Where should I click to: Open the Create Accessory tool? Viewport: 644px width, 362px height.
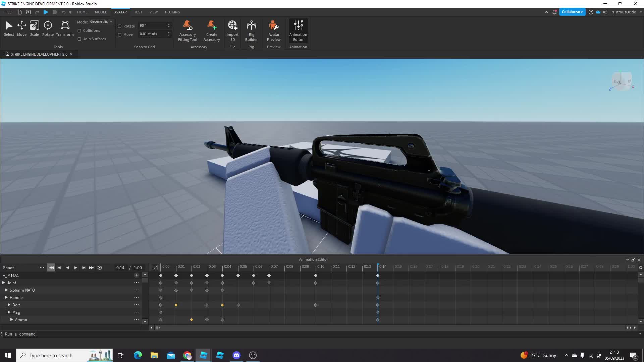click(x=212, y=30)
